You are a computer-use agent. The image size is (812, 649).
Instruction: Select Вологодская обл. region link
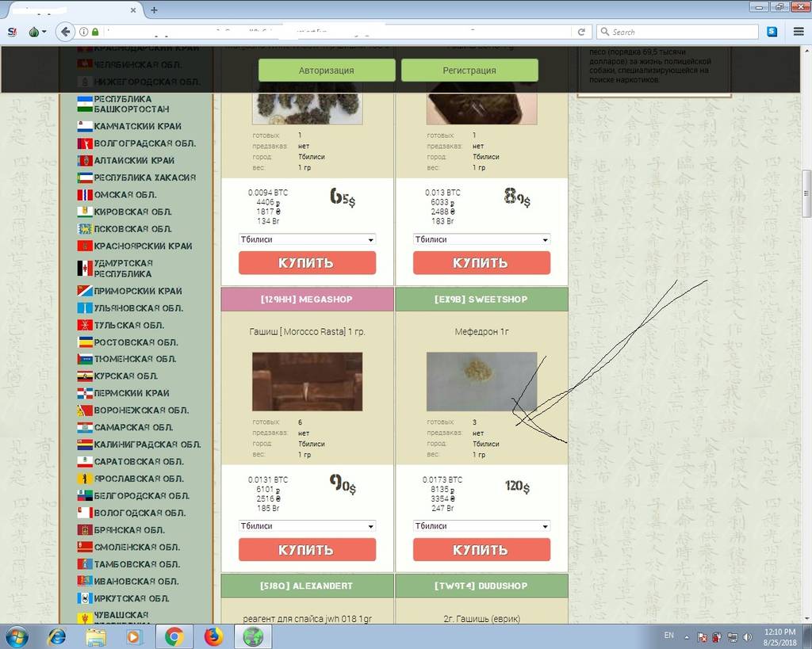[x=140, y=513]
